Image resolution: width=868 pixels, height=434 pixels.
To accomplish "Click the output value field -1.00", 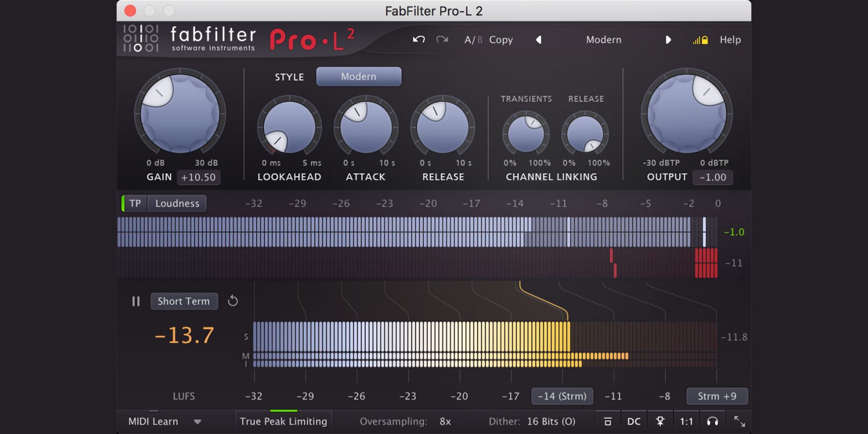I will pos(712,177).
